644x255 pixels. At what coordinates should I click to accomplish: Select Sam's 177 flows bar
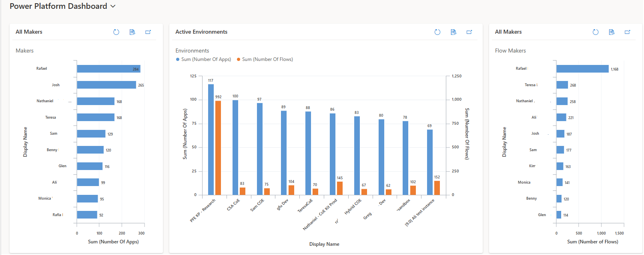click(560, 150)
